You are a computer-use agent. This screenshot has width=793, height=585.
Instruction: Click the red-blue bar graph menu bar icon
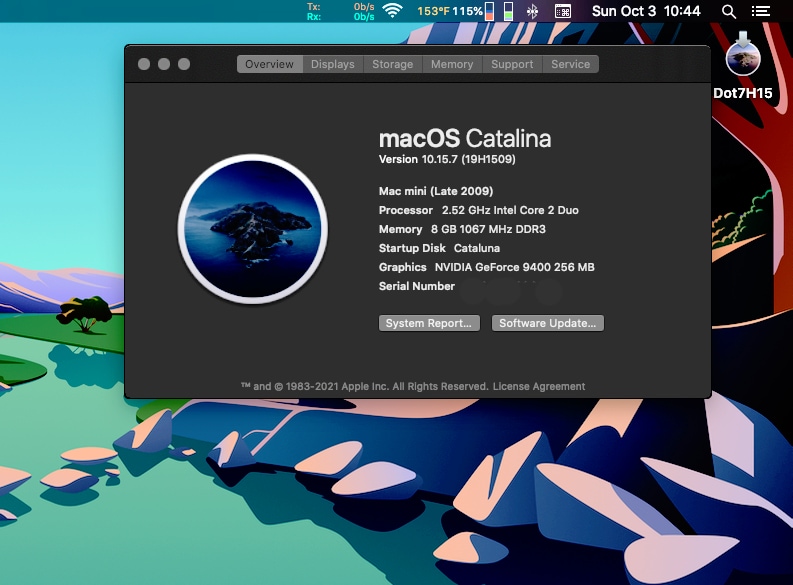pyautogui.click(x=489, y=11)
